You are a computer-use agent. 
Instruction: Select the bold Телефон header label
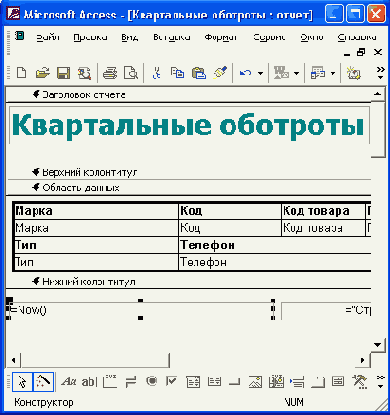click(275, 245)
